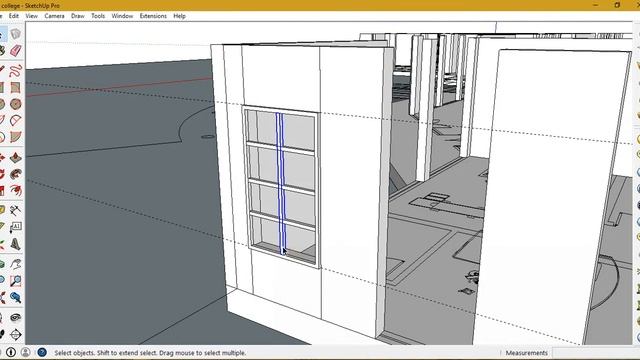The height and width of the screenshot is (360, 640).
Task: Select the Zoom Window tool
Action: tap(16, 280)
